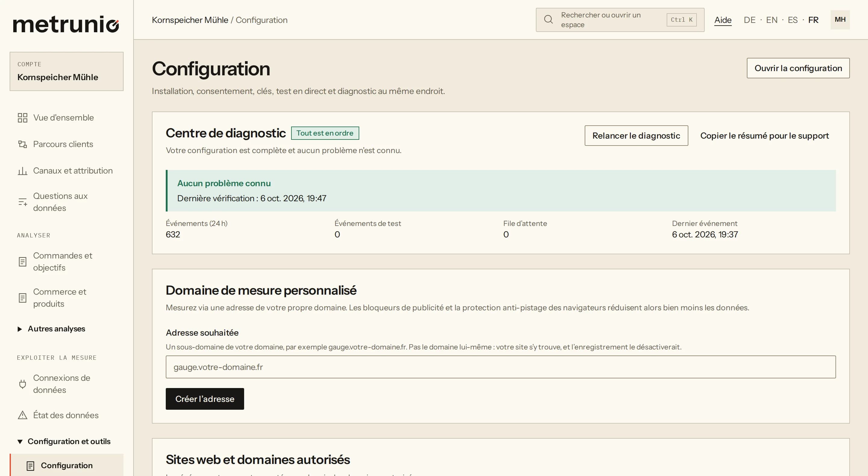This screenshot has width=868, height=476.
Task: Click the Questions aux données icon
Action: (x=23, y=202)
